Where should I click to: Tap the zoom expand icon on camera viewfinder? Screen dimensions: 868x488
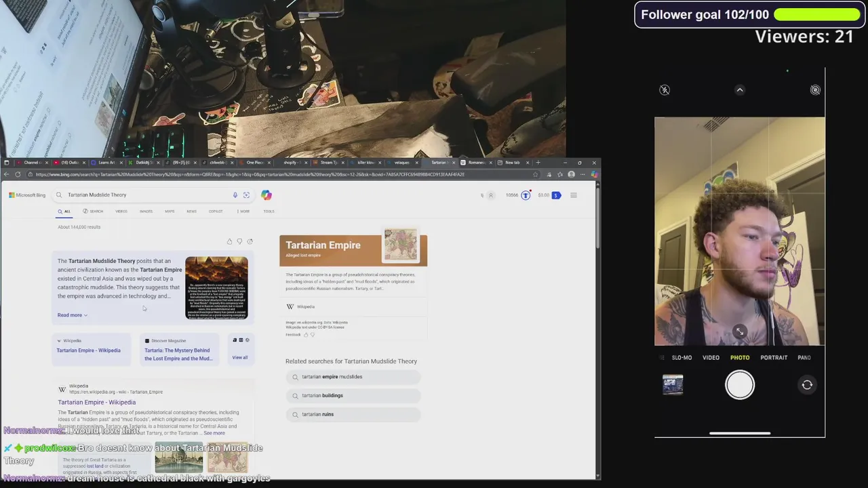tap(740, 331)
